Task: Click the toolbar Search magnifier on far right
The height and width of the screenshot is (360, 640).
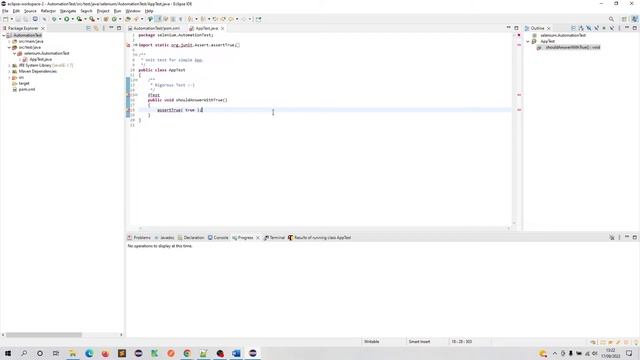Action: point(611,19)
